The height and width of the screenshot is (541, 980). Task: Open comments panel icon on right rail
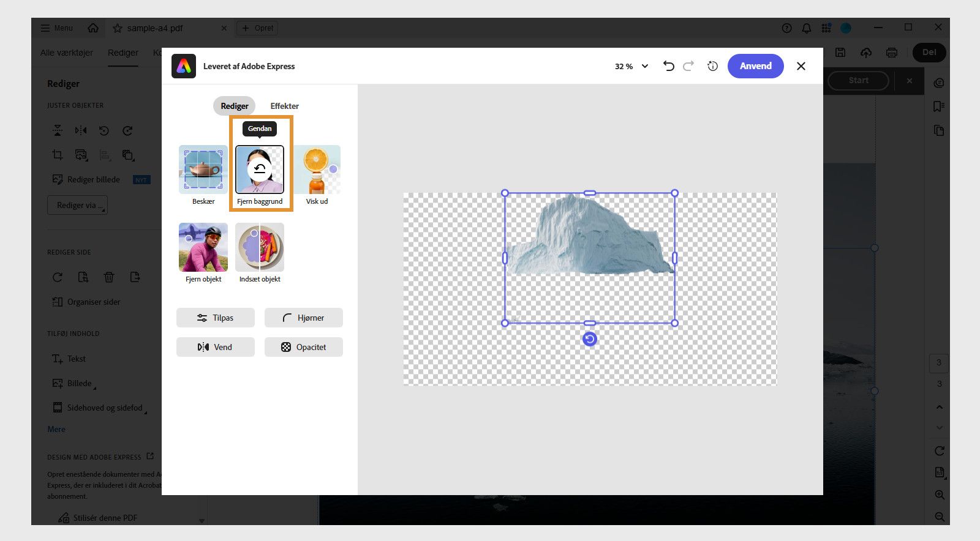coord(939,83)
